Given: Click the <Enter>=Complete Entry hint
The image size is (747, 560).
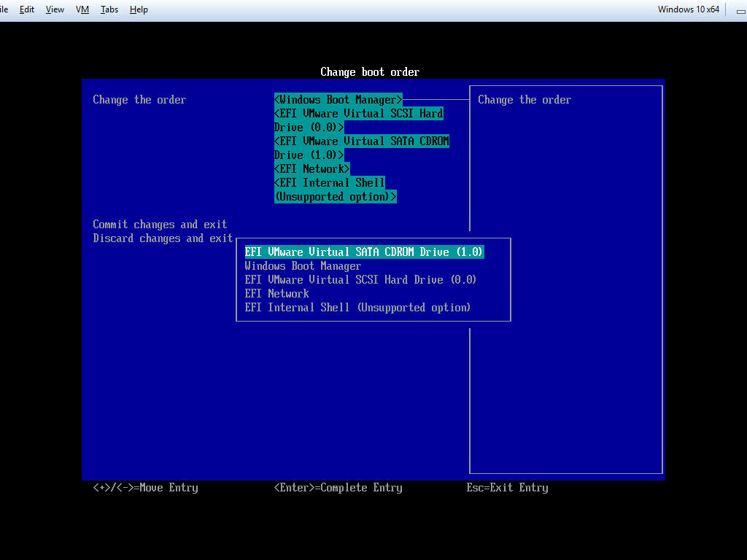Looking at the screenshot, I should 338,488.
